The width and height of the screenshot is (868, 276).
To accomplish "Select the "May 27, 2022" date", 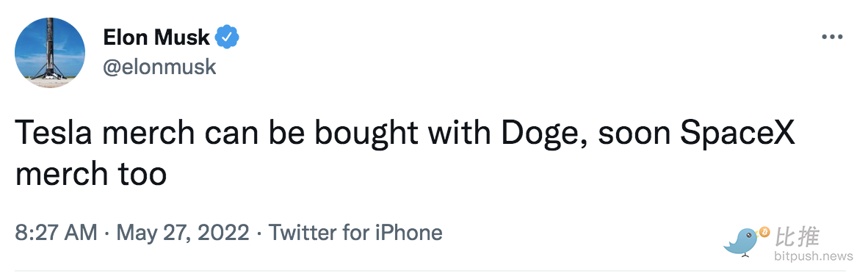I will [183, 233].
